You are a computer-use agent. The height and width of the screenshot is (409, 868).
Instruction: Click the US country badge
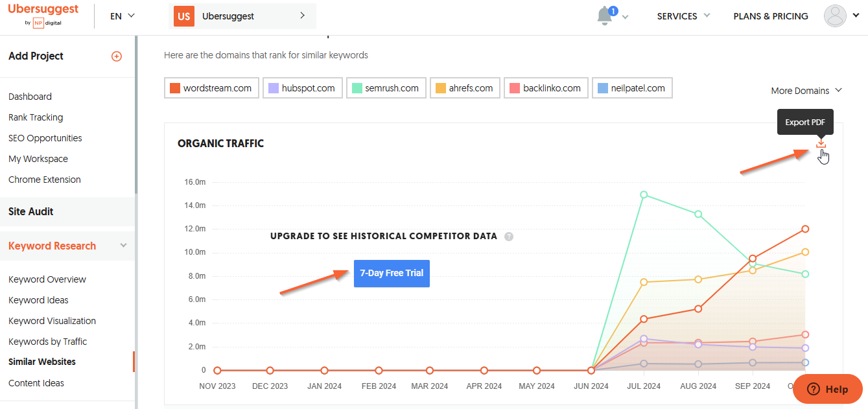point(183,16)
